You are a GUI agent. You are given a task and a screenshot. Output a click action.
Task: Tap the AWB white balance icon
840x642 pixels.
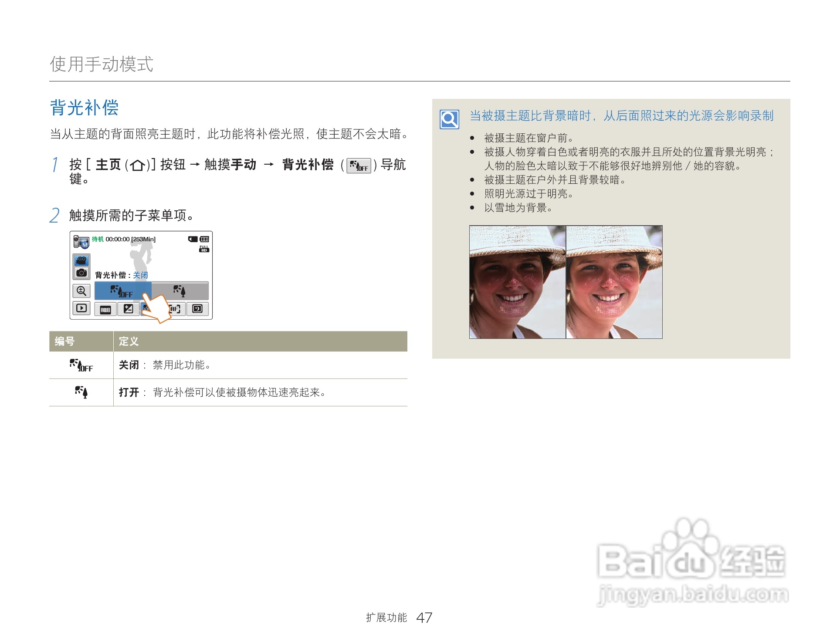click(105, 310)
